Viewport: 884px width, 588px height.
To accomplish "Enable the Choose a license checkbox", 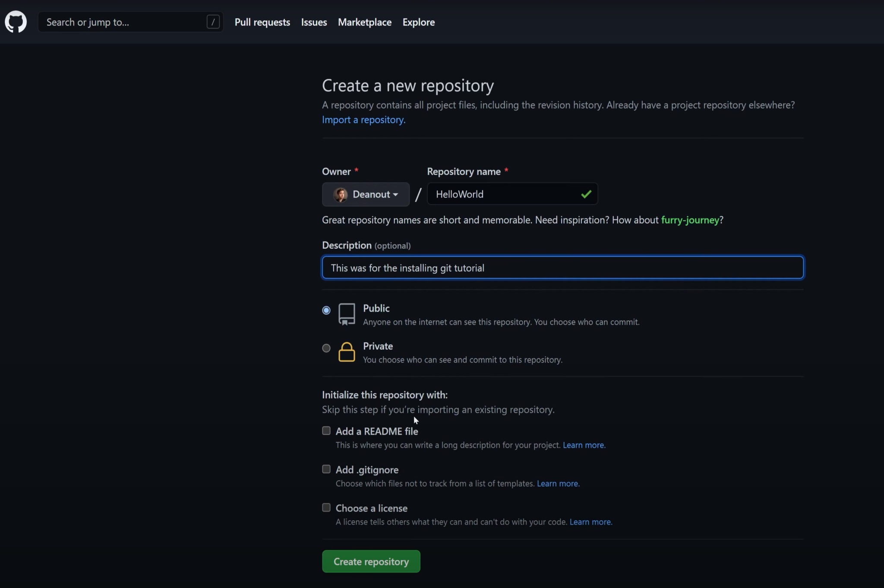I will (x=326, y=507).
